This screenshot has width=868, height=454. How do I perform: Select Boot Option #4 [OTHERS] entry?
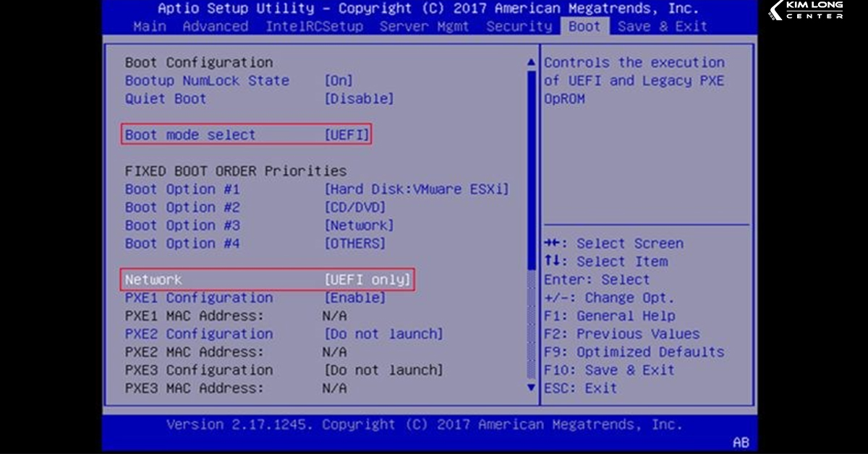coord(354,244)
